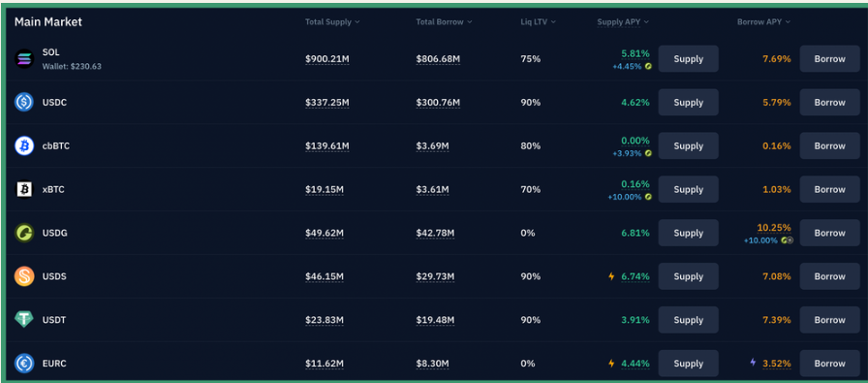Click reward icons beside USDG +10.00% borrow
868x383 pixels.
coord(787,240)
